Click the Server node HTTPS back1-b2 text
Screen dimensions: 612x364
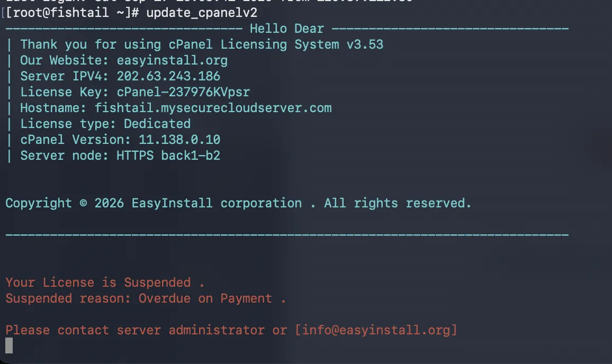point(120,156)
